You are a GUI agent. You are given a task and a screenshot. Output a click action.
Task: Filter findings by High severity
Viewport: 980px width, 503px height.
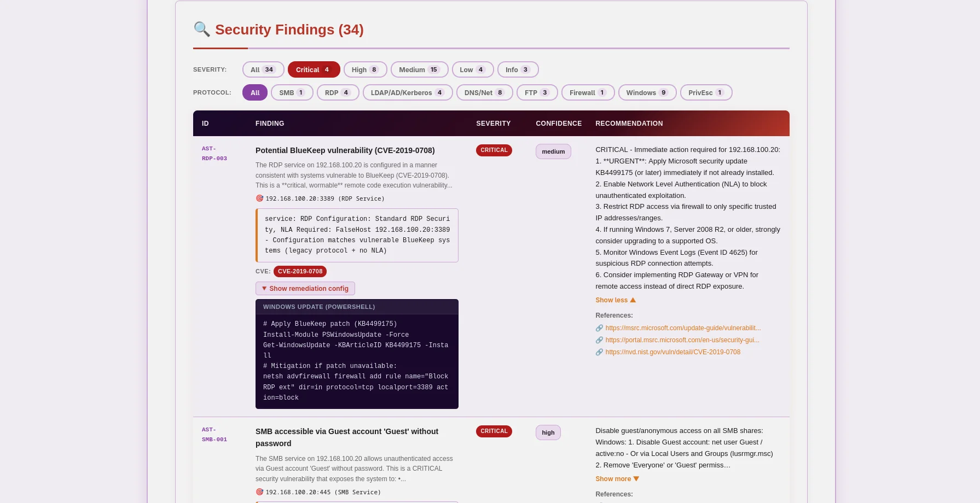(366, 69)
